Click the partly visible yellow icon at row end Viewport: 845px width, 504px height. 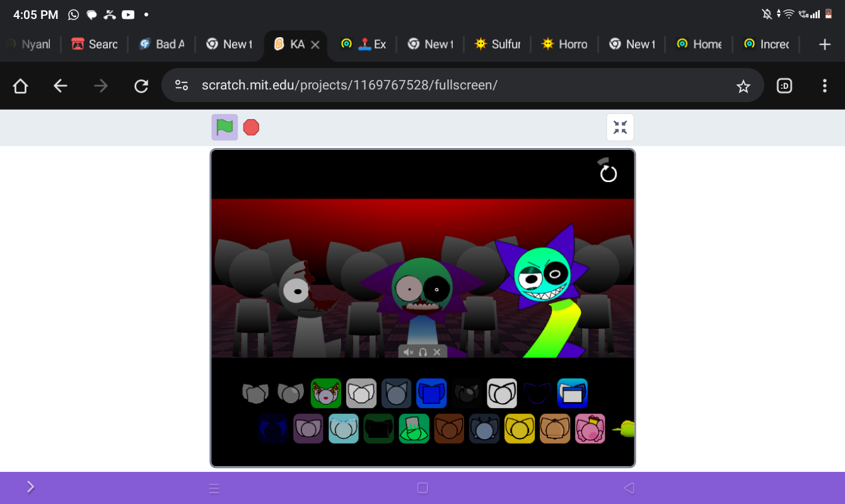click(x=623, y=429)
